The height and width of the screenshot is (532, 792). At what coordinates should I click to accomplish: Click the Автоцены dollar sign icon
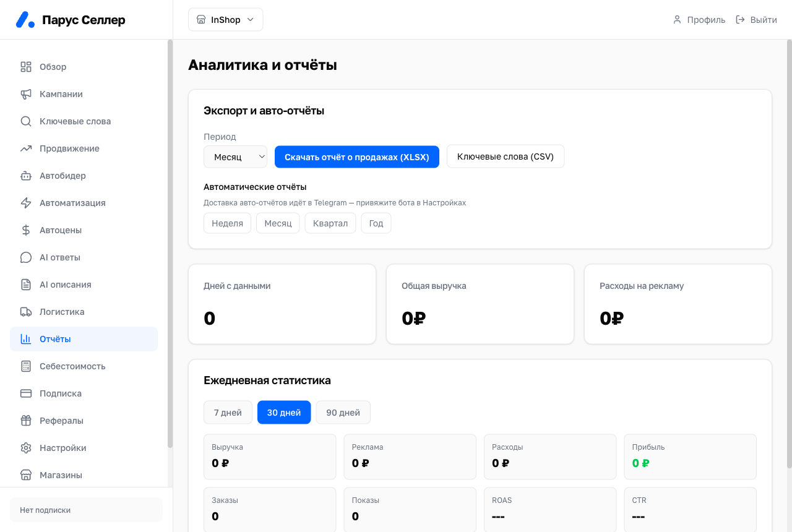(x=26, y=230)
